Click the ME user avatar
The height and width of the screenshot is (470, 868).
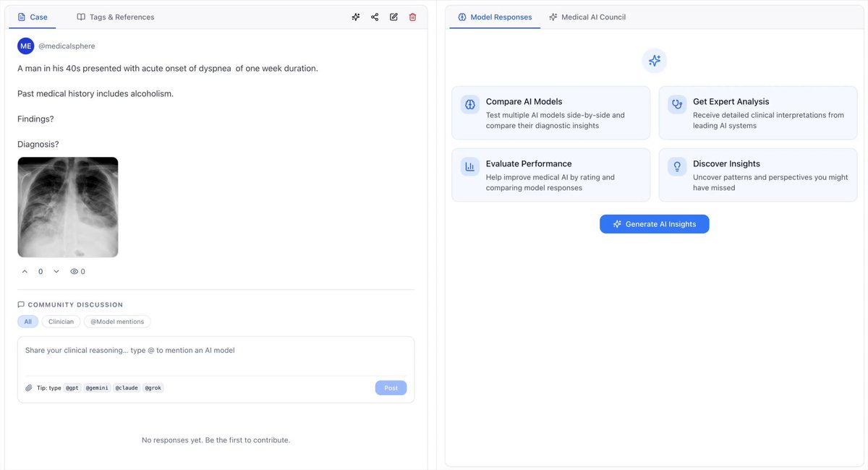(26, 46)
